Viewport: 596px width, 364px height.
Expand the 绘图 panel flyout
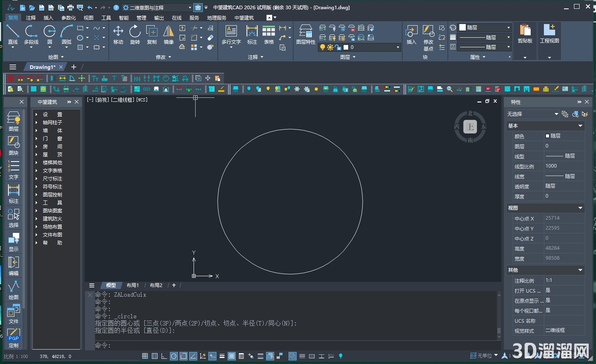[56, 57]
